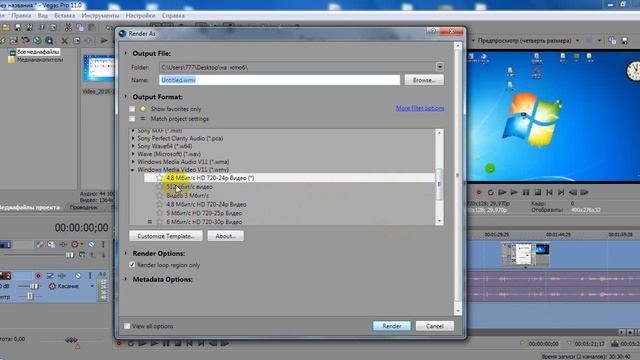Click the green globe icon in media toolbar
This screenshot has width=640, height=360.
tap(37, 40)
